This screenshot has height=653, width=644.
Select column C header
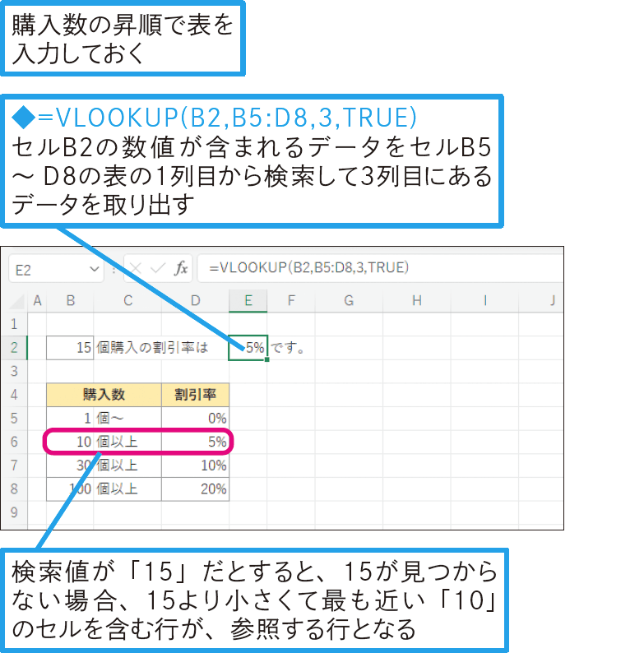127,301
